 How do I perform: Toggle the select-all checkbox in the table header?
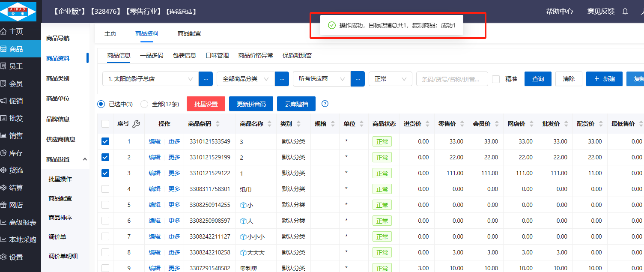pos(105,124)
